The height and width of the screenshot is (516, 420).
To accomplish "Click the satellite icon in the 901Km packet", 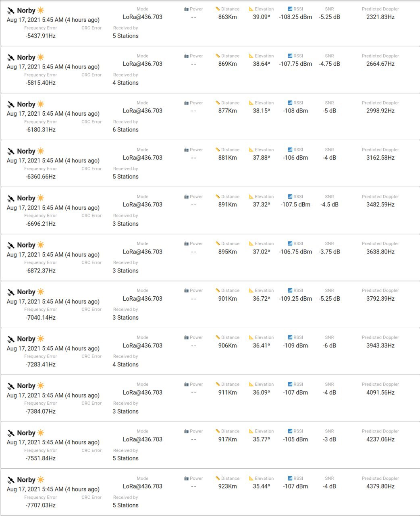I will [x=11, y=292].
